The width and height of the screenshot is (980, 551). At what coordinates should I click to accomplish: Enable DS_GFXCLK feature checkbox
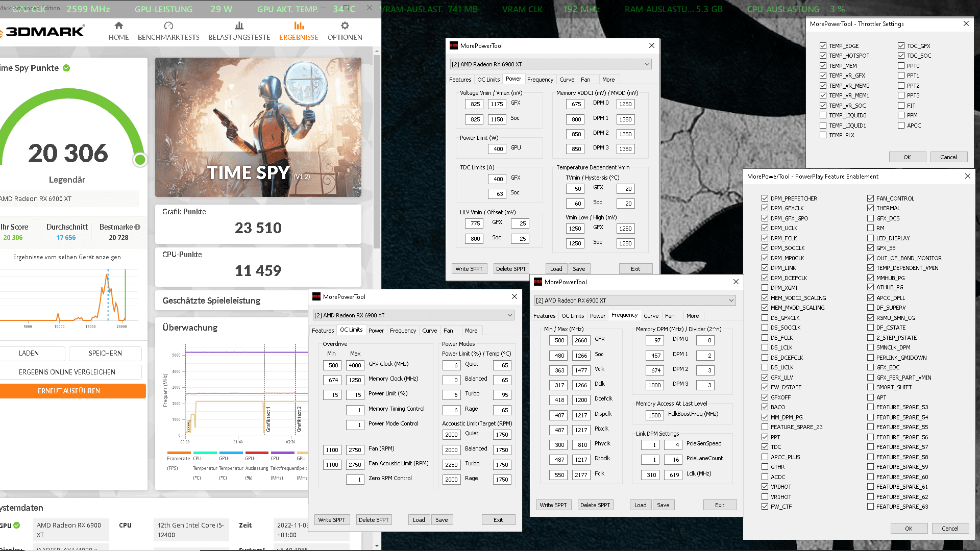pos(765,318)
